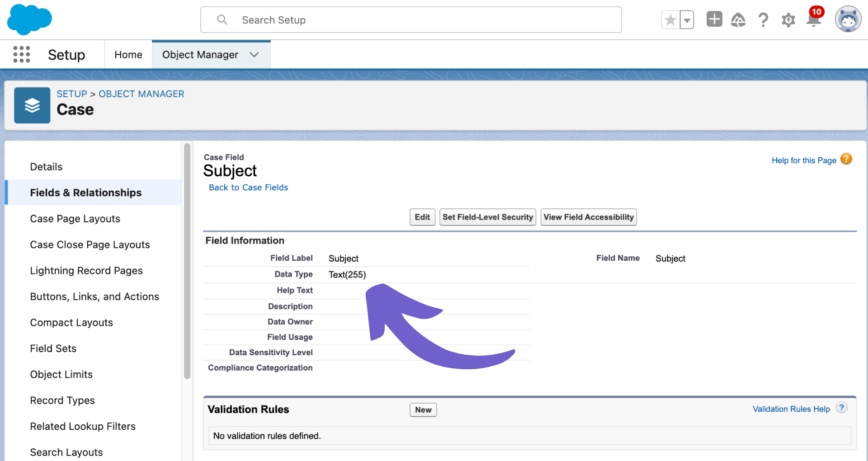Open the quick create plus icon
This screenshot has width=868, height=461.
[714, 19]
